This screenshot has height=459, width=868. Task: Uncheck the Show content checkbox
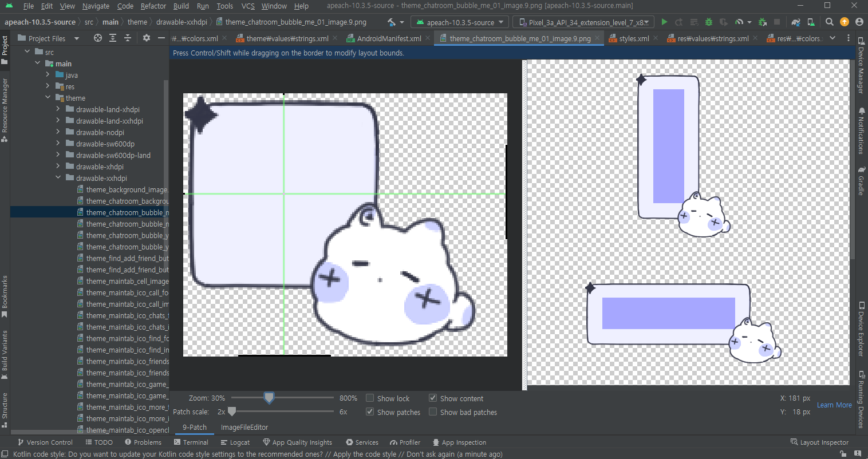[433, 398]
